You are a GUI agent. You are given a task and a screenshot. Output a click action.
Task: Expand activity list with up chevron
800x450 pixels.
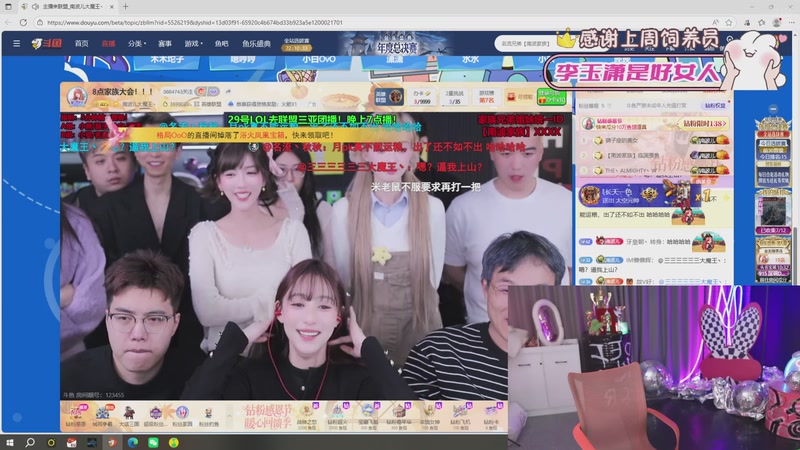(229, 415)
